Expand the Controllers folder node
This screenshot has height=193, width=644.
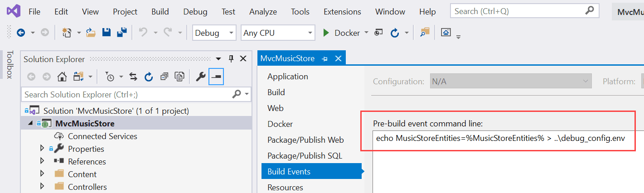coord(42,186)
